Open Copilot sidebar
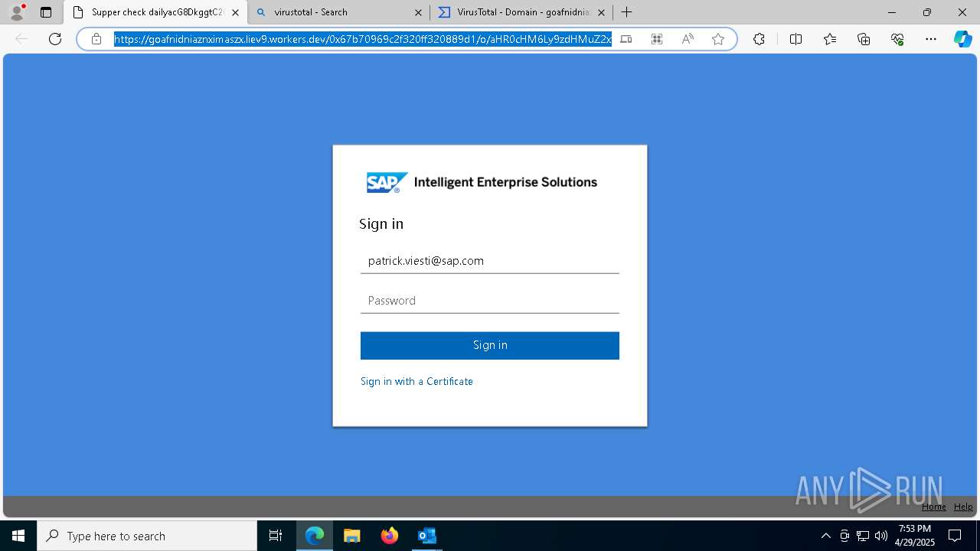This screenshot has width=980, height=551. click(962, 39)
